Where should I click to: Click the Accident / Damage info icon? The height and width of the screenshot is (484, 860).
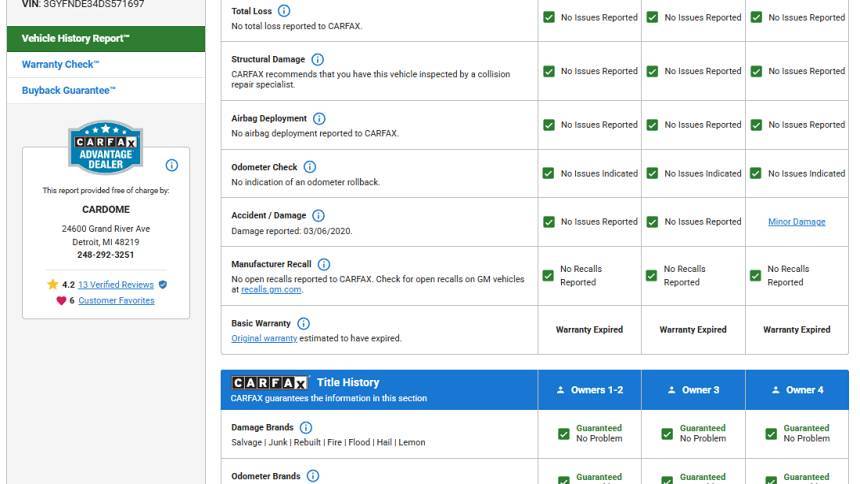coord(318,216)
